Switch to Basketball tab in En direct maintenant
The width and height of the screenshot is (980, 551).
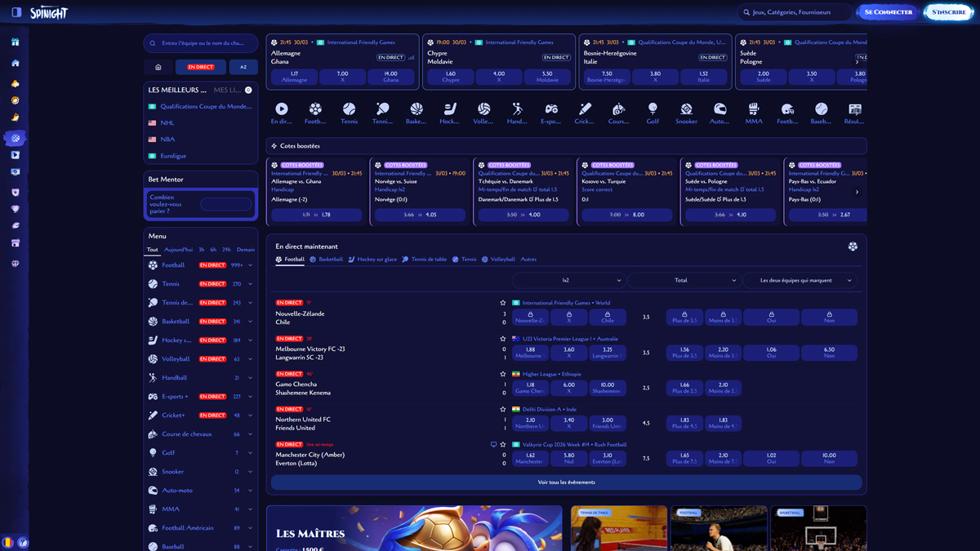326,260
